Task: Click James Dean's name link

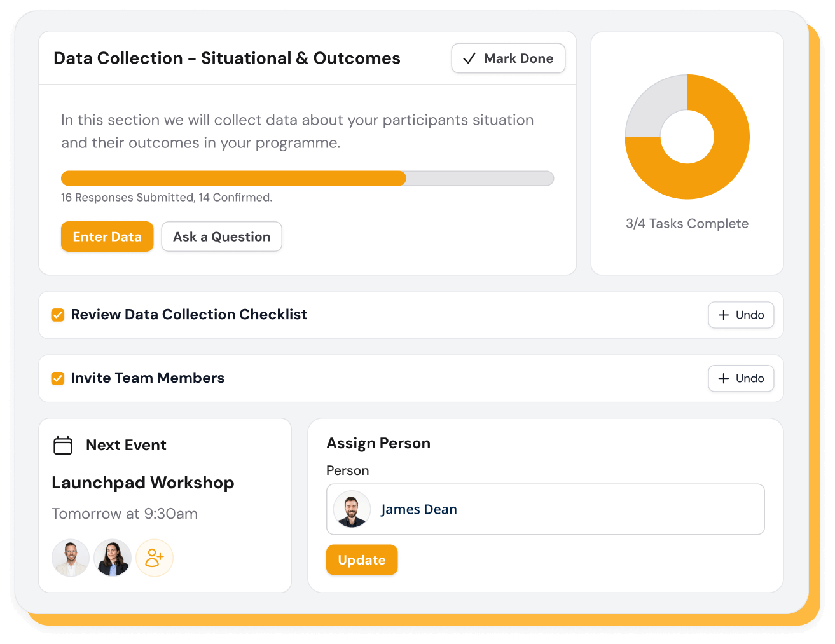Action: (x=418, y=509)
